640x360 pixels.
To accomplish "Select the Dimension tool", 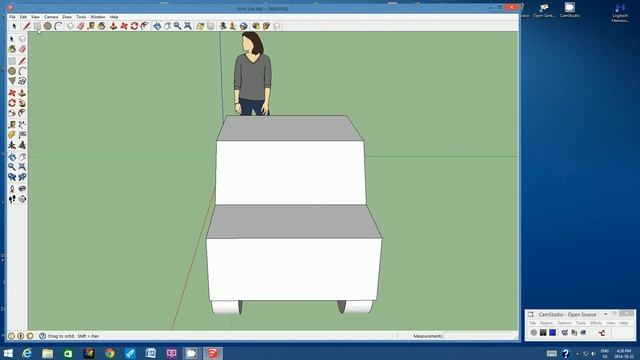I will pos(22,124).
